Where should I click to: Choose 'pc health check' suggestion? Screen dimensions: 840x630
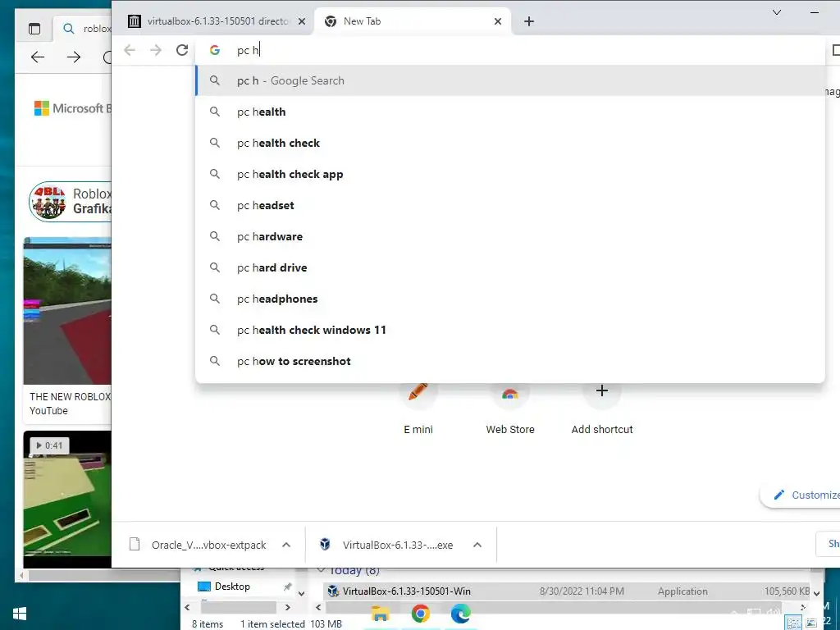(x=510, y=143)
